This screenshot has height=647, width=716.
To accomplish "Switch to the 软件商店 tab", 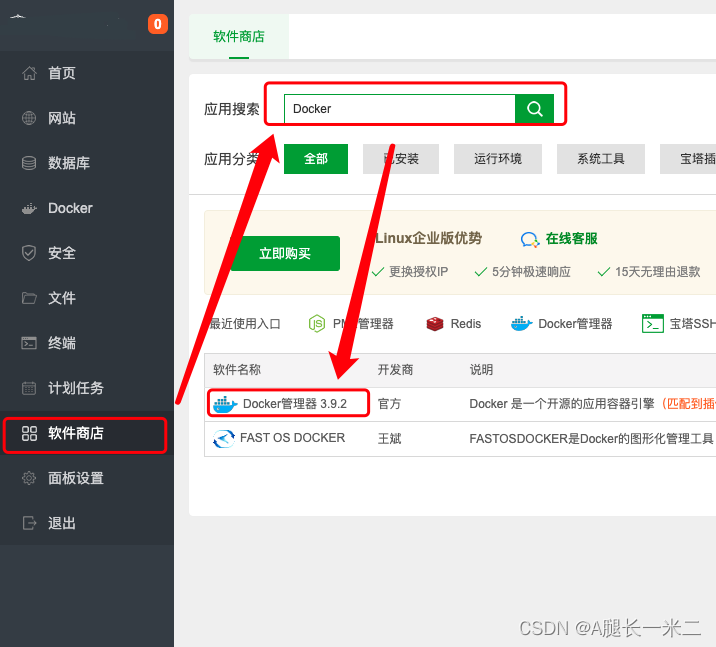I will pos(239,37).
